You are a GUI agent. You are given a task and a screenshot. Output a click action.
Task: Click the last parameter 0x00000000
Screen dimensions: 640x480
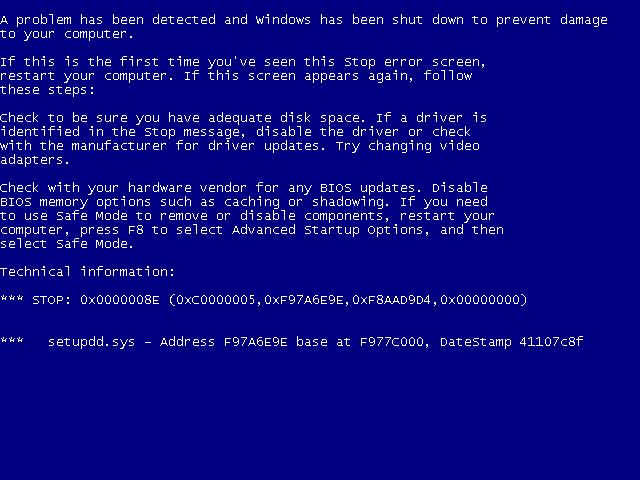click(x=480, y=300)
